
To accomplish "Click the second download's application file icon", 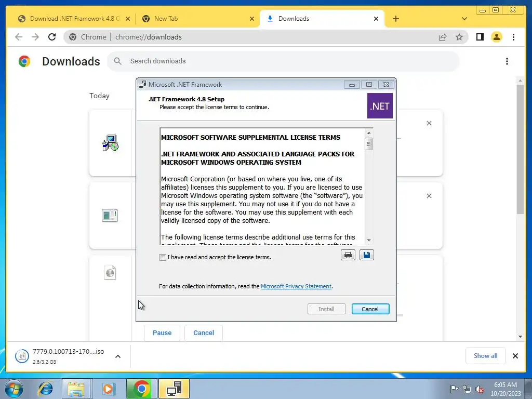I will coord(110,216).
